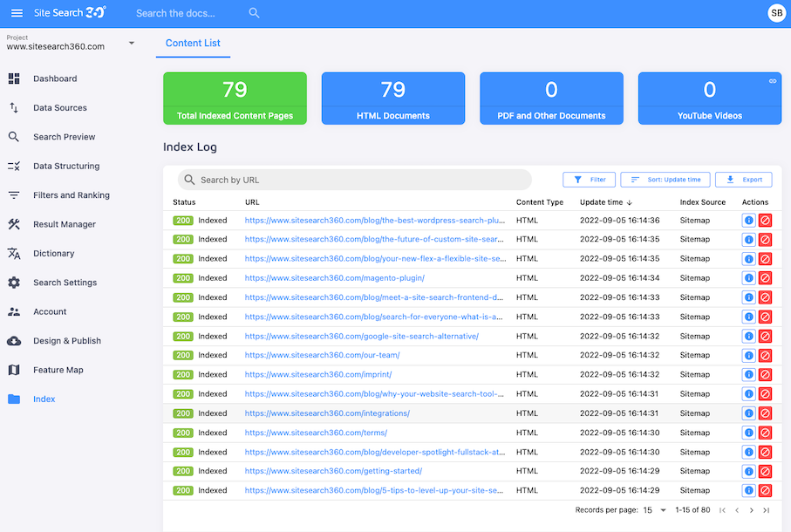Open the Dictionary sidebar icon
The width and height of the screenshot is (791, 532).
[15, 253]
